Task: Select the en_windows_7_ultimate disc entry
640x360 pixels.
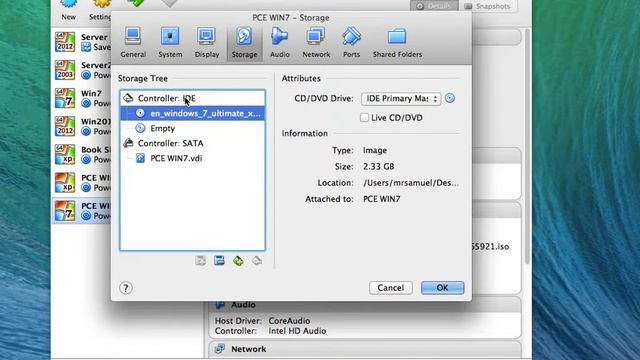Action: (192, 113)
